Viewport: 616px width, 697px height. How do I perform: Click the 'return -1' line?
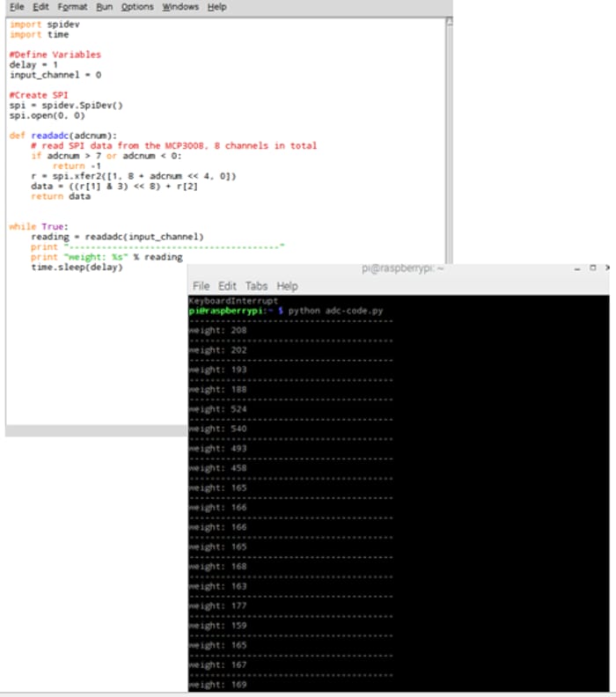click(77, 165)
